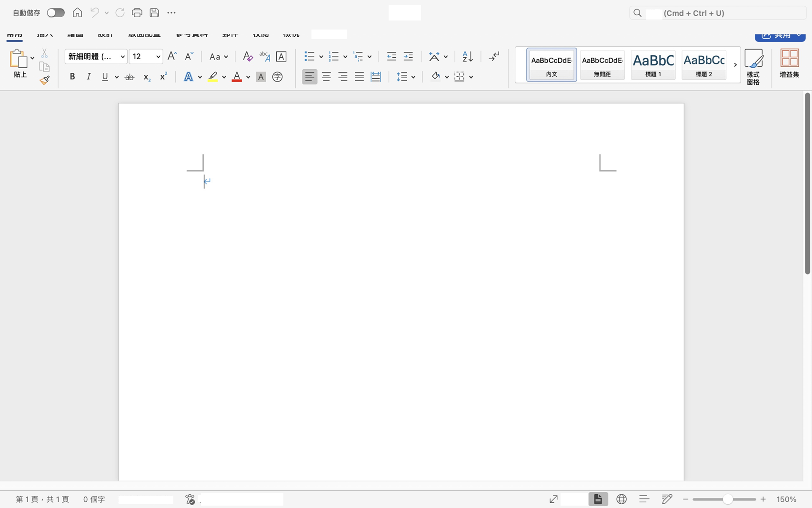Click the 150% zoom level
This screenshot has width=812, height=508.
(x=786, y=499)
